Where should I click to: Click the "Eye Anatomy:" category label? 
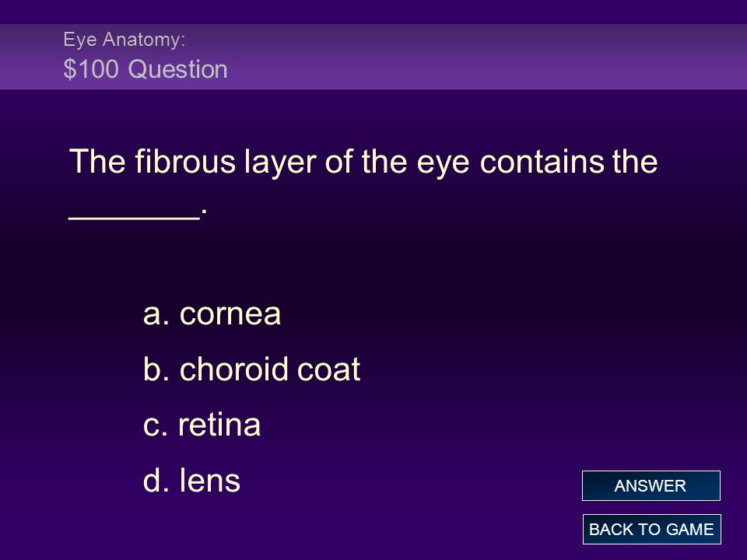[x=124, y=40]
